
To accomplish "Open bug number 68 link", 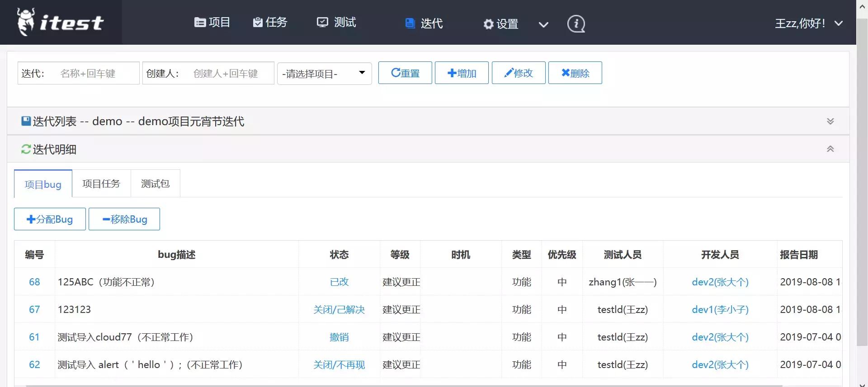I will (x=34, y=282).
